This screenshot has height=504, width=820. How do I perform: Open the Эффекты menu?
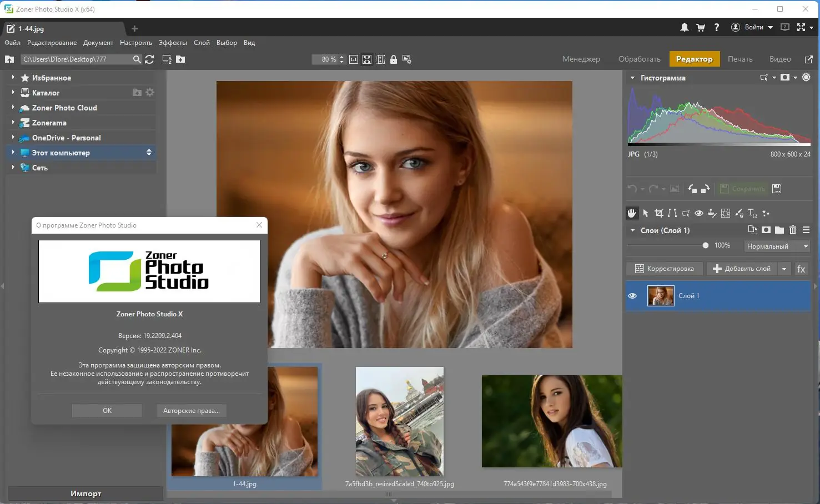(x=173, y=43)
